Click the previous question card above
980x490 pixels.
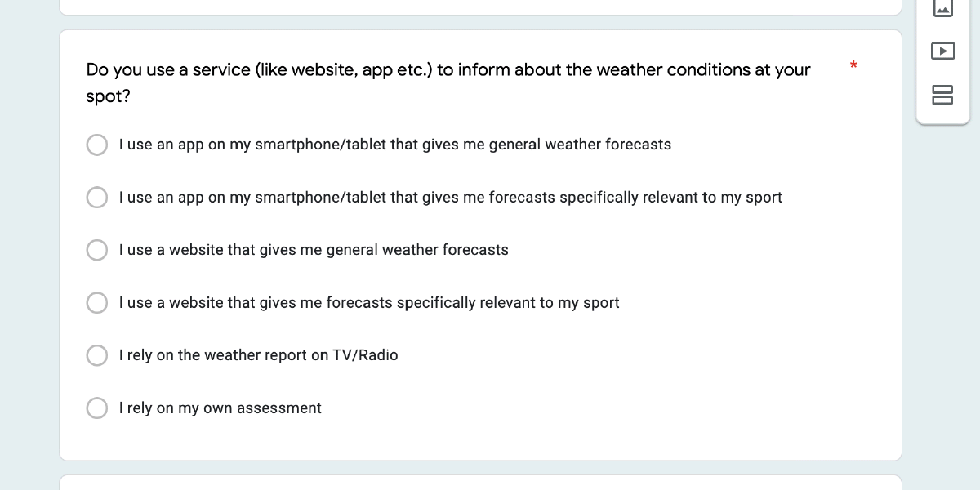pyautogui.click(x=480, y=7)
